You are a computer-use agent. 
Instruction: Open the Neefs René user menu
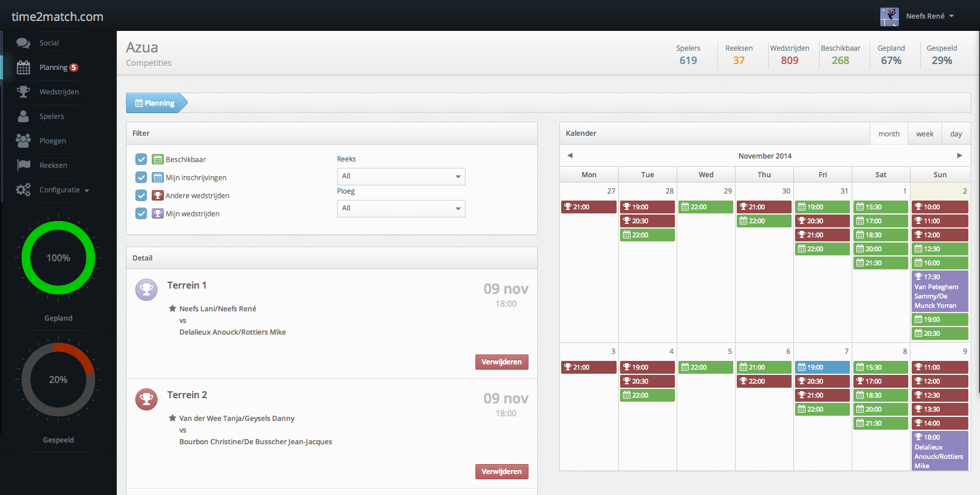click(929, 16)
